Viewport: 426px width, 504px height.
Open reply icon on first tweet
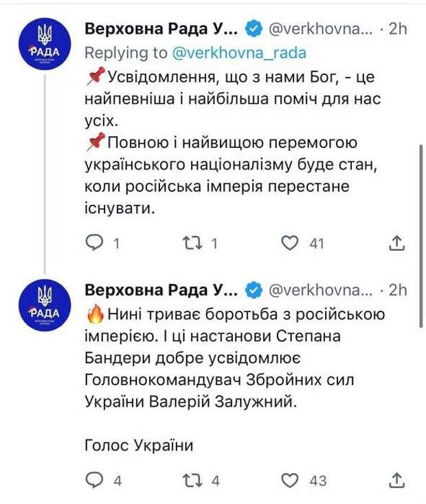(94, 243)
